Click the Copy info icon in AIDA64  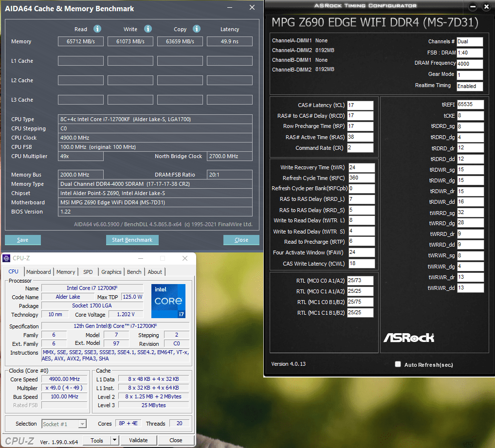tap(196, 29)
